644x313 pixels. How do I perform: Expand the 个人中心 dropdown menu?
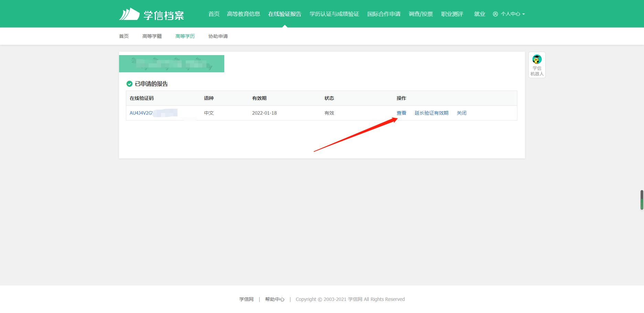[509, 14]
